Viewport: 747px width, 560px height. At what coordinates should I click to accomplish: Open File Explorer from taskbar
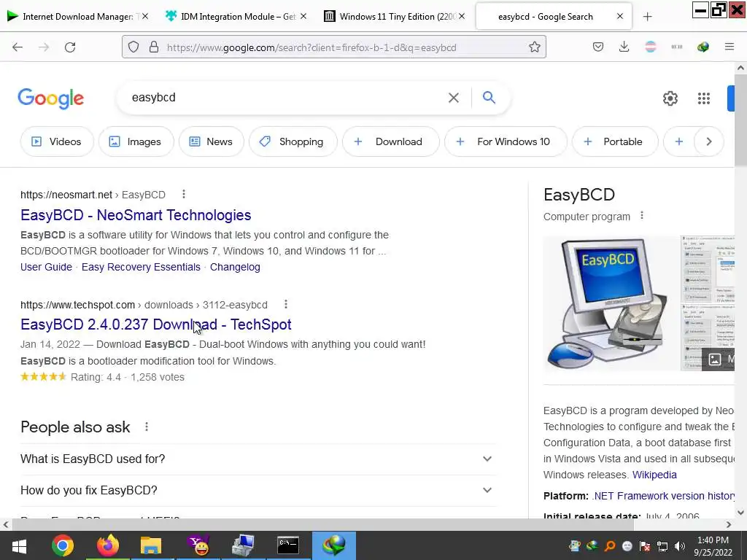tap(151, 545)
